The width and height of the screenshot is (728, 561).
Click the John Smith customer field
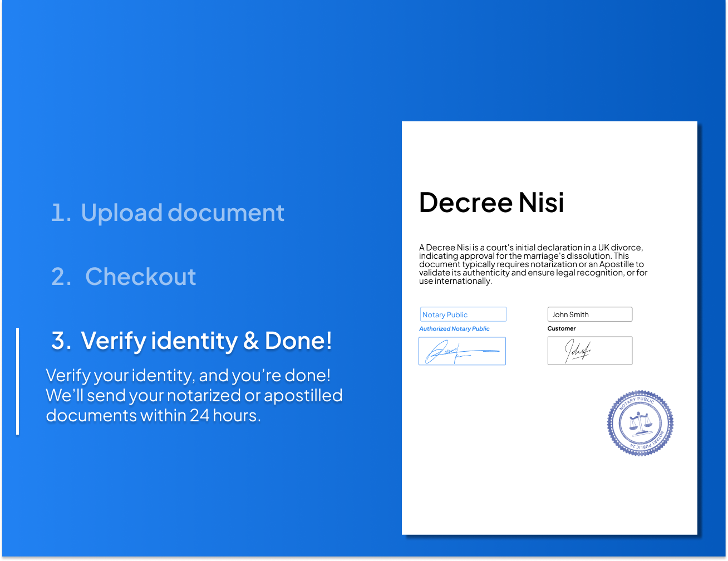coord(589,314)
